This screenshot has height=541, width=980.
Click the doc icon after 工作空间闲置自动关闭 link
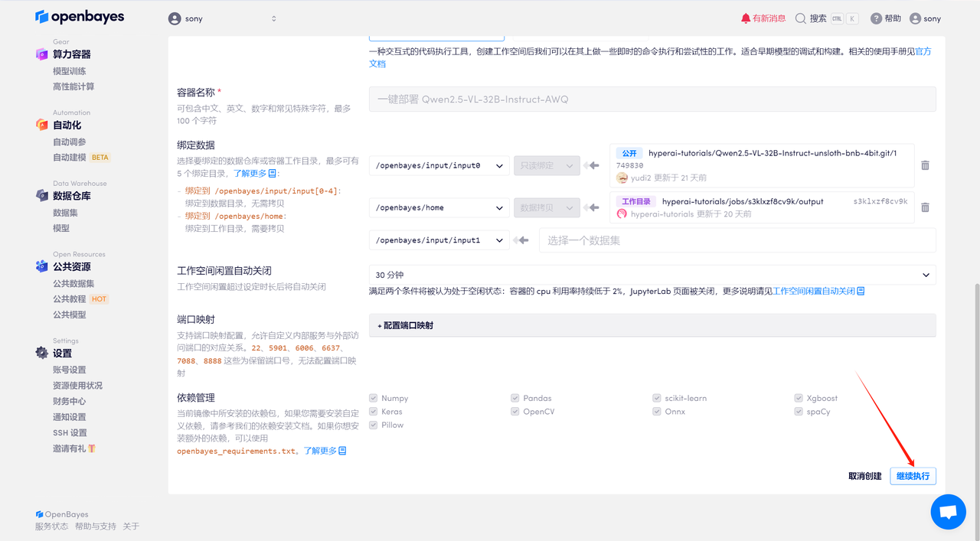click(861, 292)
